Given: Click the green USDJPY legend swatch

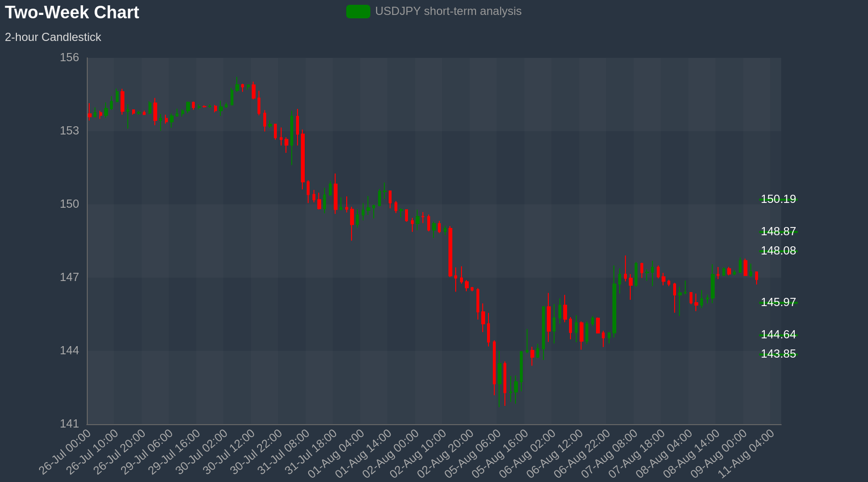Looking at the screenshot, I should pyautogui.click(x=358, y=12).
